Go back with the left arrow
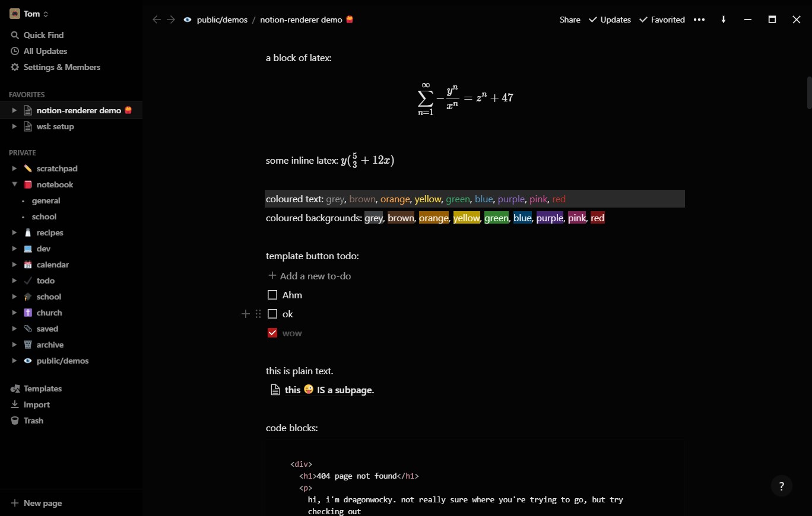 (x=157, y=20)
